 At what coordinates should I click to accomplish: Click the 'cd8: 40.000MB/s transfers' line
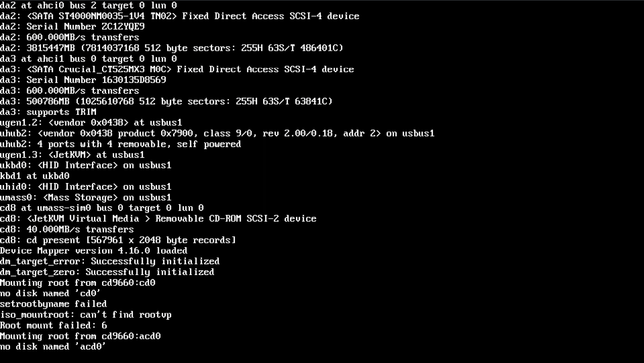[x=67, y=230]
